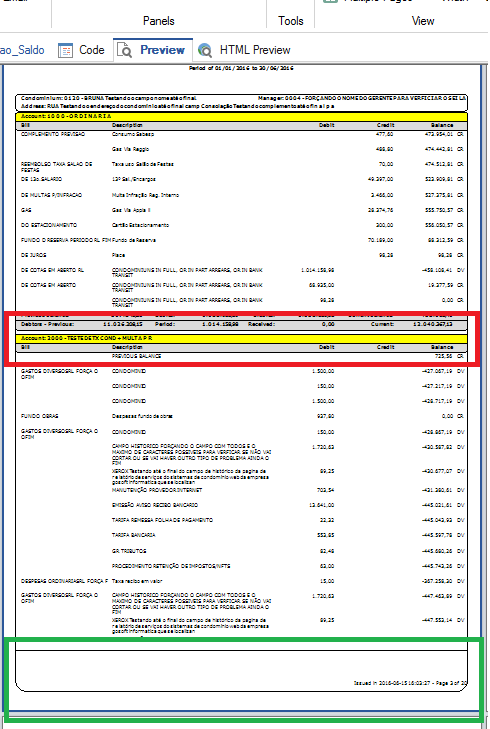Click the credit value 70.199,00
This screenshot has width=490, height=729.
(x=380, y=240)
